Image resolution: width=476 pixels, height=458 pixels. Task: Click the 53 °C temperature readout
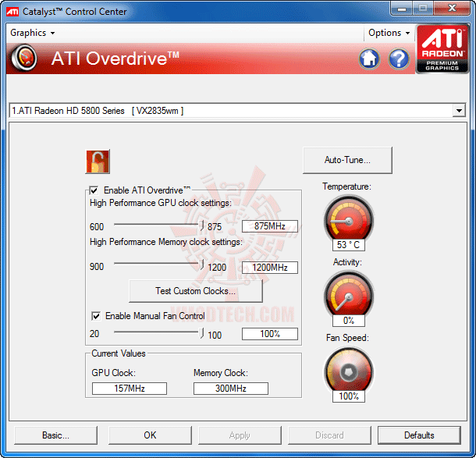click(349, 245)
